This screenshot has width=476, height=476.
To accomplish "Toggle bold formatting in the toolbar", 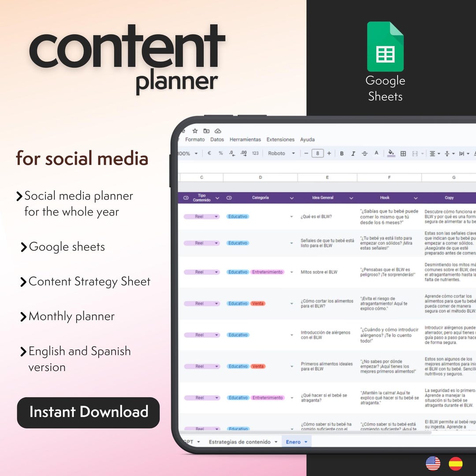I will coord(342,153).
